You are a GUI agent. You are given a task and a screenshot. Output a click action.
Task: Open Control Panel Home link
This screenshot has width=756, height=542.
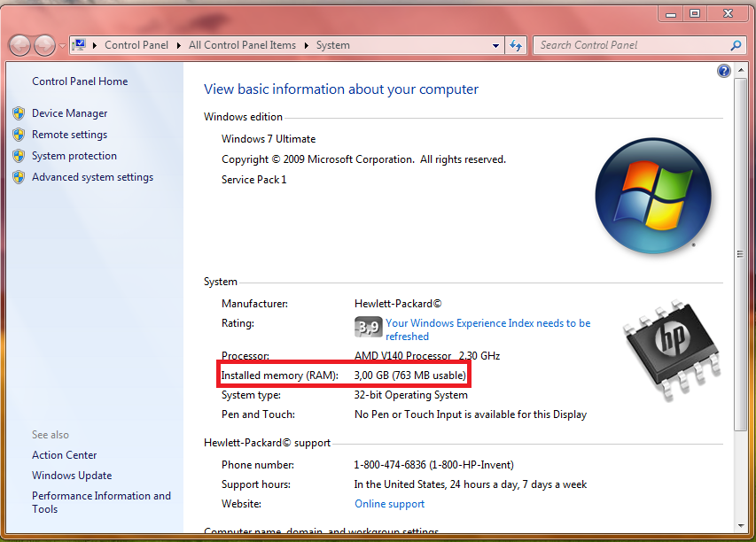[x=80, y=81]
